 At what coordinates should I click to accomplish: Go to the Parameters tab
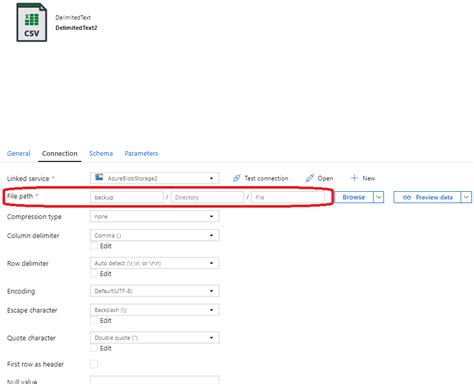tap(141, 154)
